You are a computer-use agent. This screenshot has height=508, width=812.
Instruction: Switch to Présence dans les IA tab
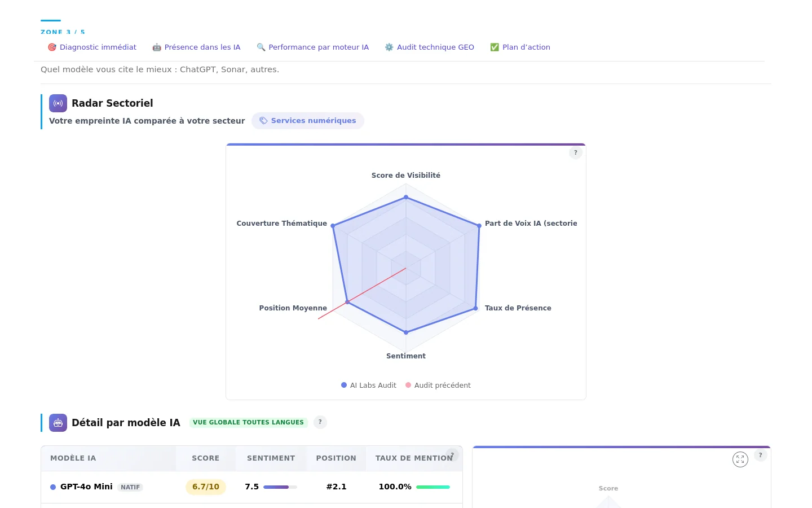tap(196, 47)
